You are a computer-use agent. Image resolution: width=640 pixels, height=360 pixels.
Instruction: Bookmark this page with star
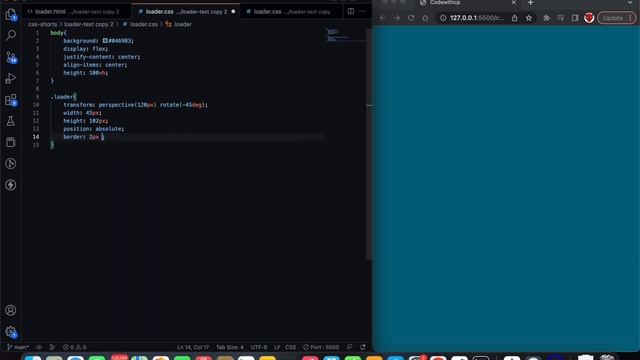tap(529, 18)
